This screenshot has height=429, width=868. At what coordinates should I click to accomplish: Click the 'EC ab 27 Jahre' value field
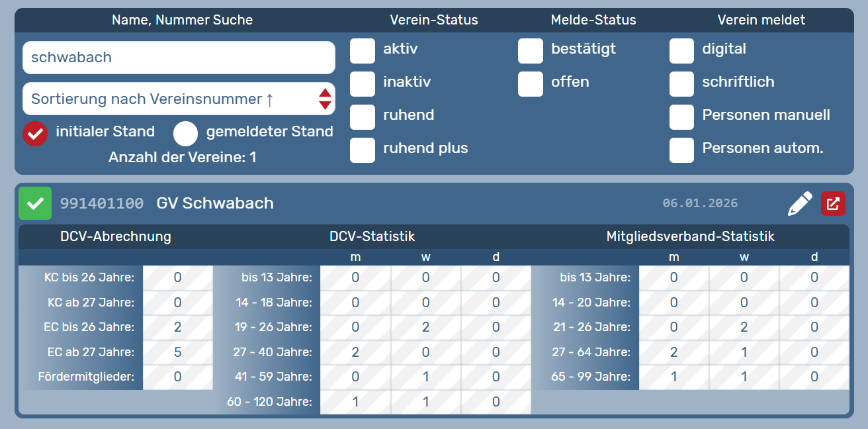coord(177,352)
